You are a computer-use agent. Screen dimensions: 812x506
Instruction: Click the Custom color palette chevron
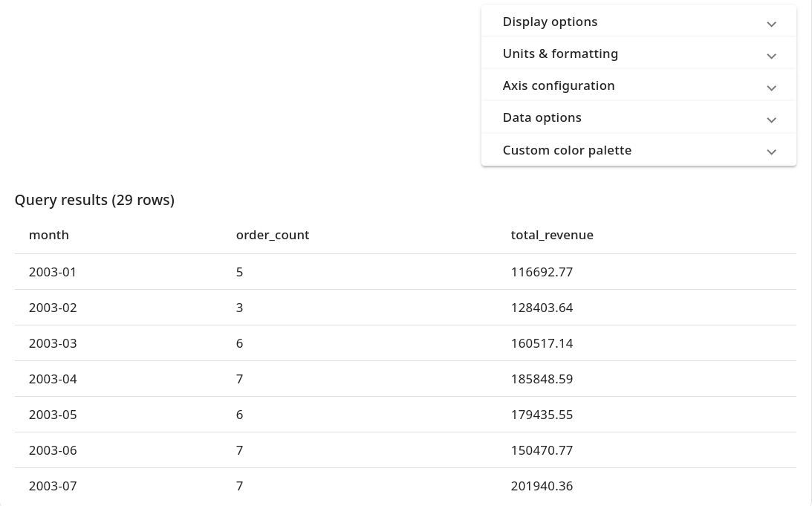771,152
